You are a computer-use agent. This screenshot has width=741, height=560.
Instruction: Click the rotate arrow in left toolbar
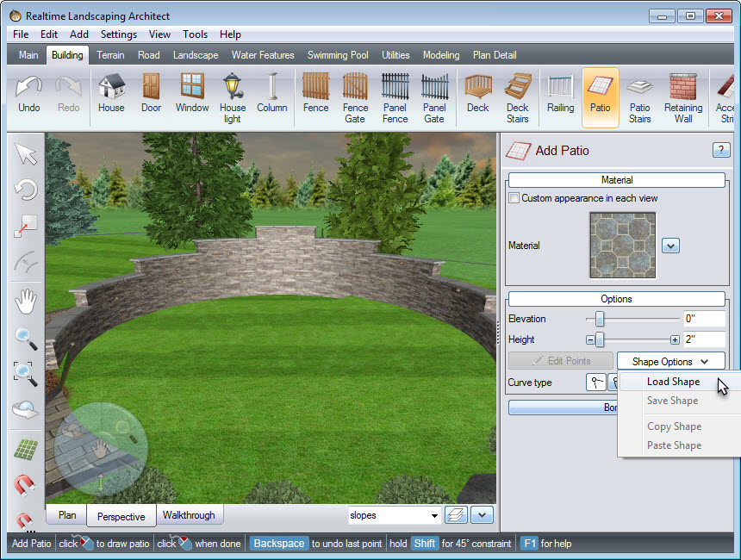pos(26,190)
